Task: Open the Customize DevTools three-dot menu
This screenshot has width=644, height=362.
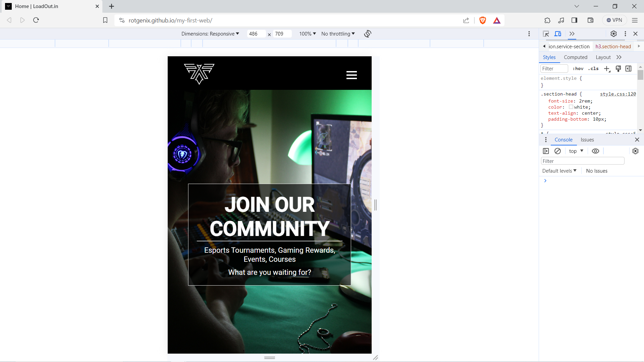Action: tap(625, 34)
